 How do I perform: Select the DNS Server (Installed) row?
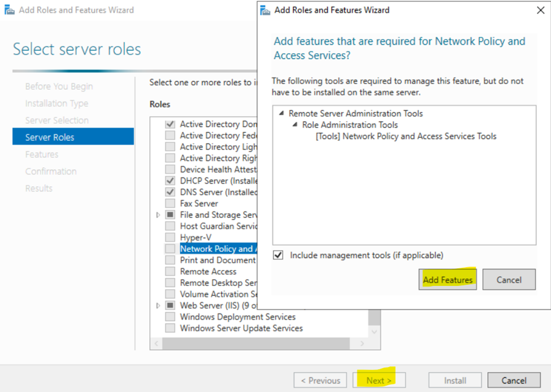tap(219, 192)
